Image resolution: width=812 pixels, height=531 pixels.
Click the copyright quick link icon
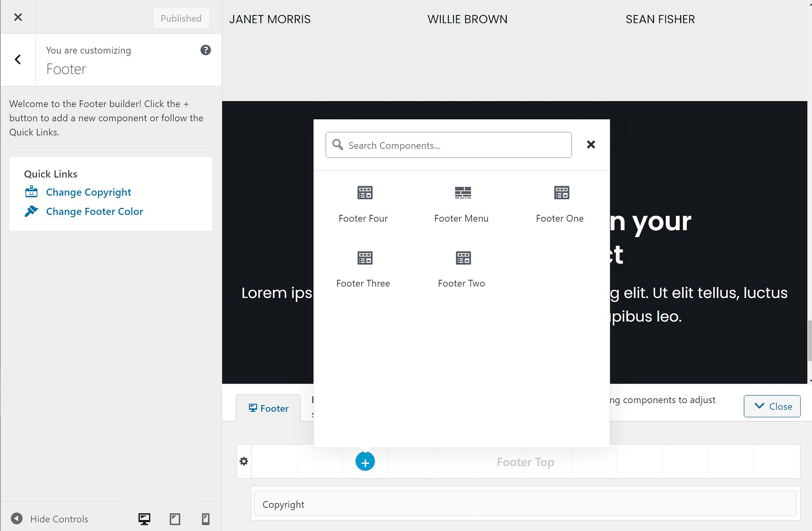click(x=31, y=192)
